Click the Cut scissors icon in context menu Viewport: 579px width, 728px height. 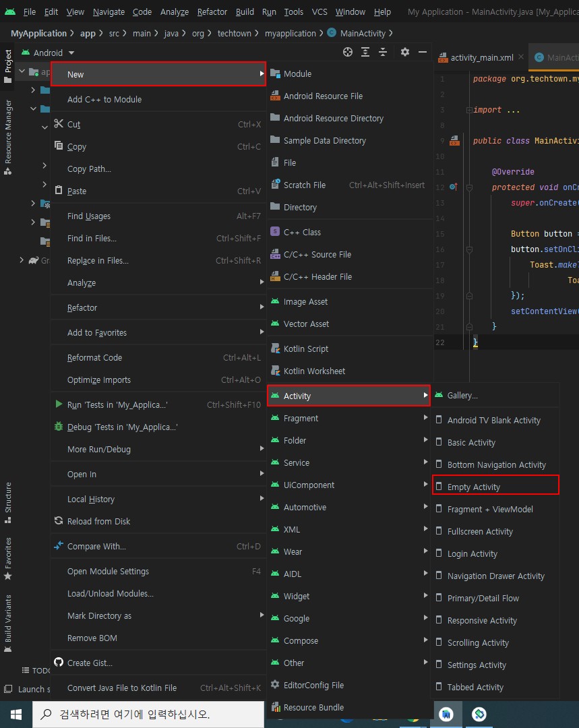pos(59,123)
